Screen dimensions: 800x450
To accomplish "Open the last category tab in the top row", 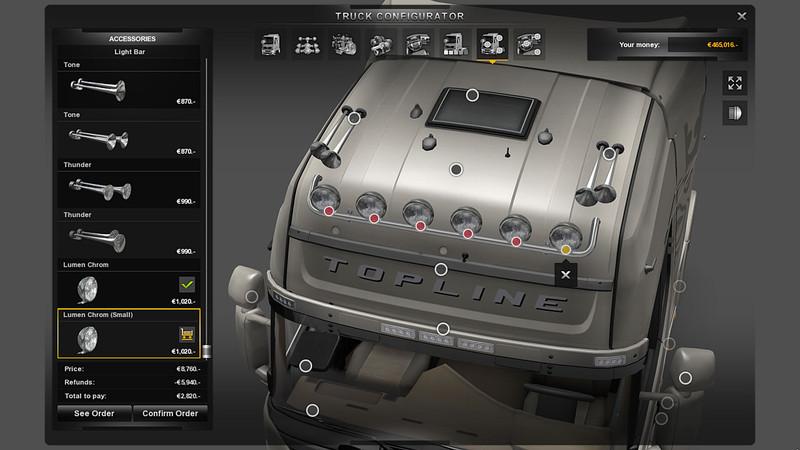I will [528, 44].
